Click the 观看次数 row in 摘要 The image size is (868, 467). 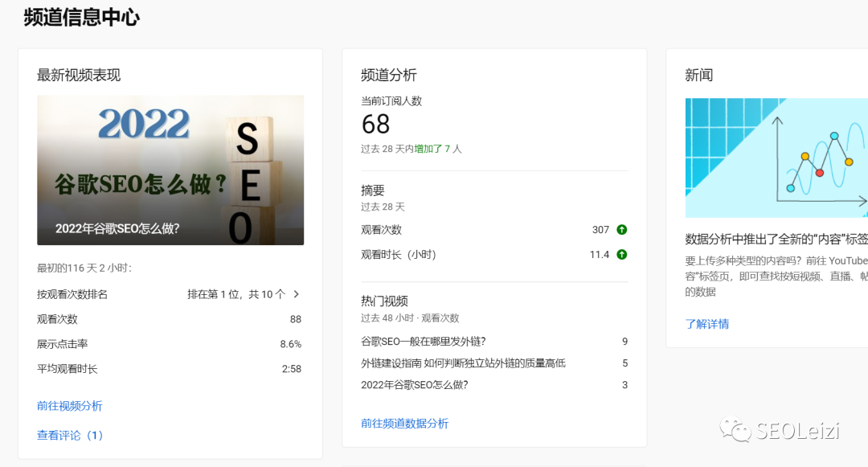click(382, 230)
